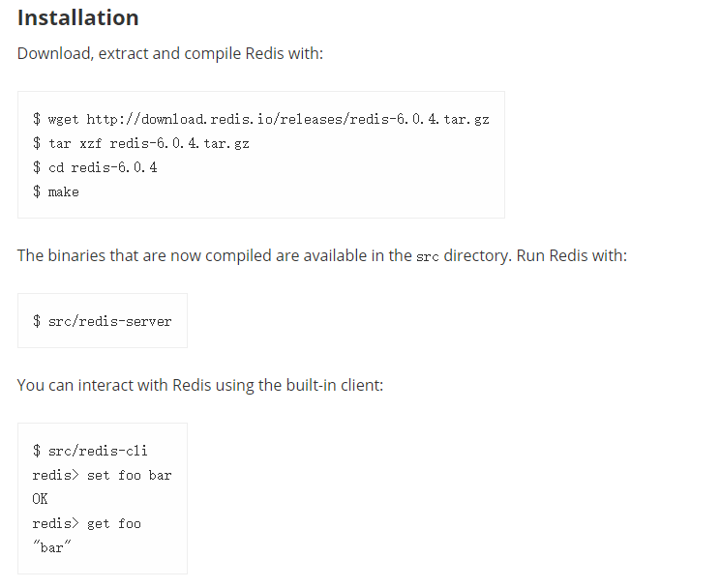Click the "redis> set foo bar" line

(102, 475)
